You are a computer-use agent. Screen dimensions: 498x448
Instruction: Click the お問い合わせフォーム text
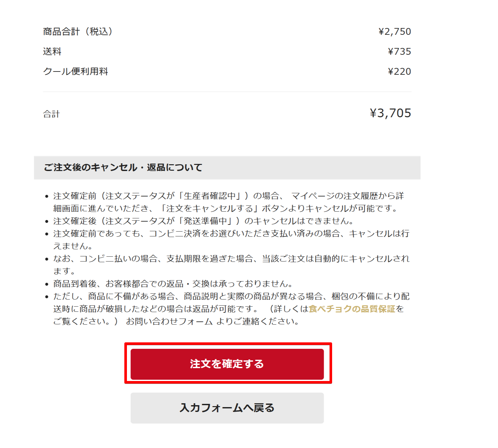pyautogui.click(x=169, y=321)
